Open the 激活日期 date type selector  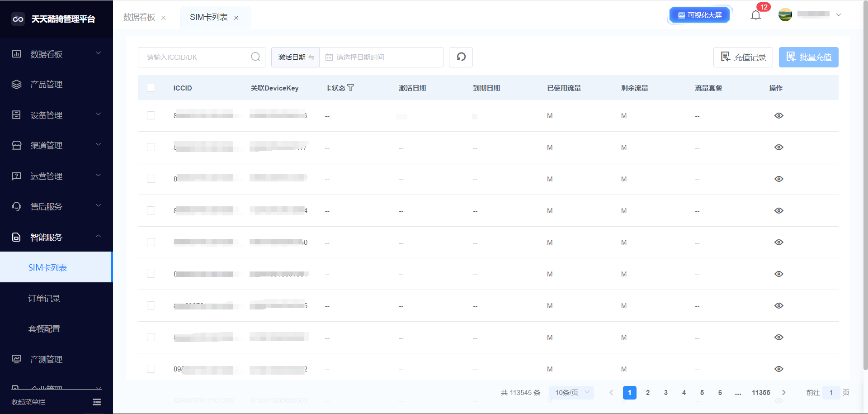[x=296, y=57]
